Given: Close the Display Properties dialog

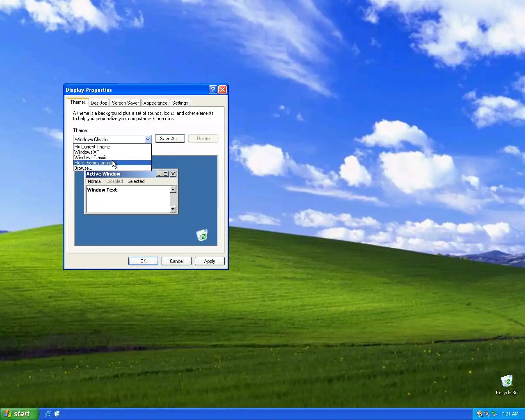Looking at the screenshot, I should pyautogui.click(x=222, y=90).
